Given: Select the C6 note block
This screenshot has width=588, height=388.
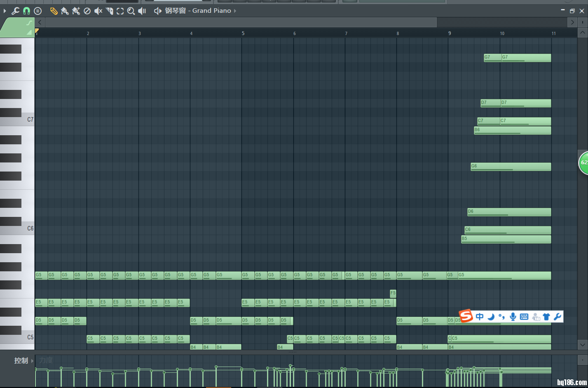Looking at the screenshot, I should (x=508, y=230).
